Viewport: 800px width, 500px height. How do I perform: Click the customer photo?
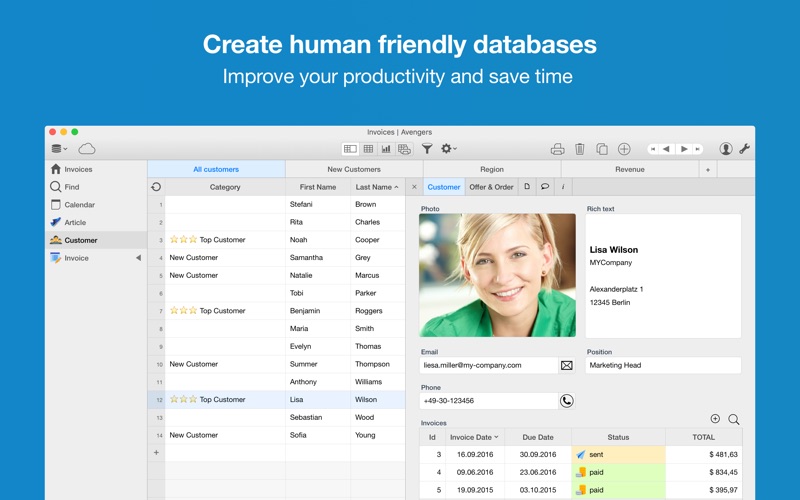click(x=497, y=275)
